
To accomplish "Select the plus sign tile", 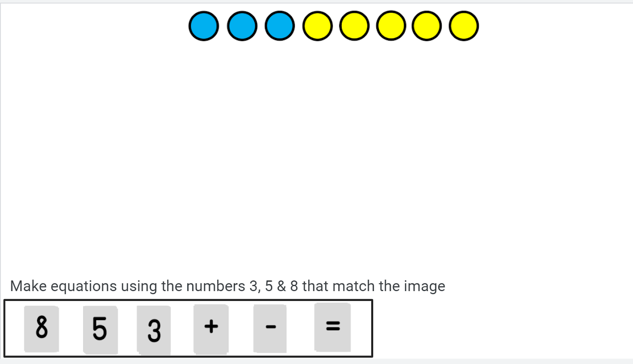I will tap(211, 329).
